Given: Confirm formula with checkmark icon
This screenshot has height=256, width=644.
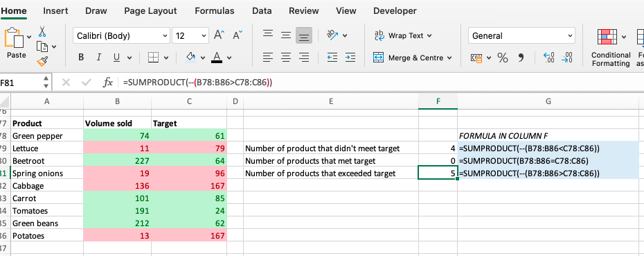Looking at the screenshot, I should [87, 83].
